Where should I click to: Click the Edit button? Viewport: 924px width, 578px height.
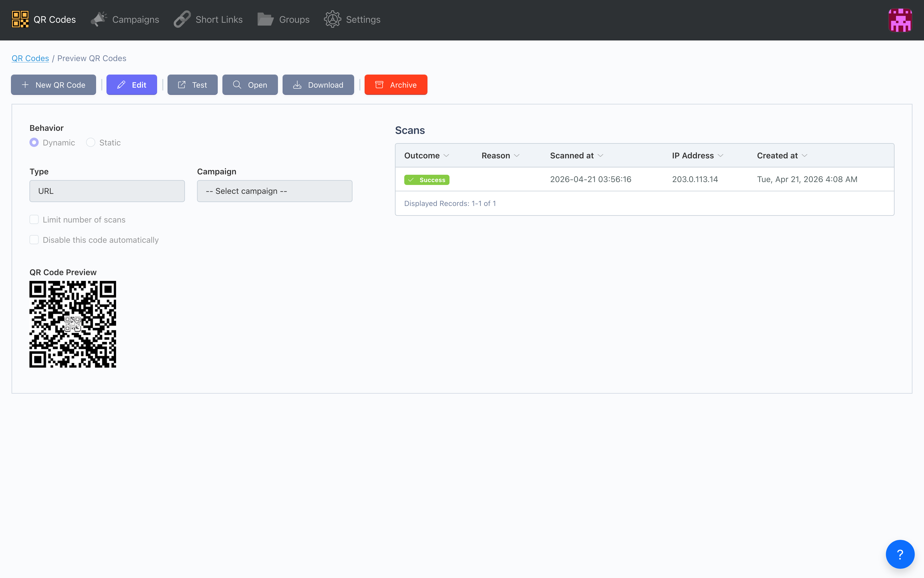(x=132, y=85)
